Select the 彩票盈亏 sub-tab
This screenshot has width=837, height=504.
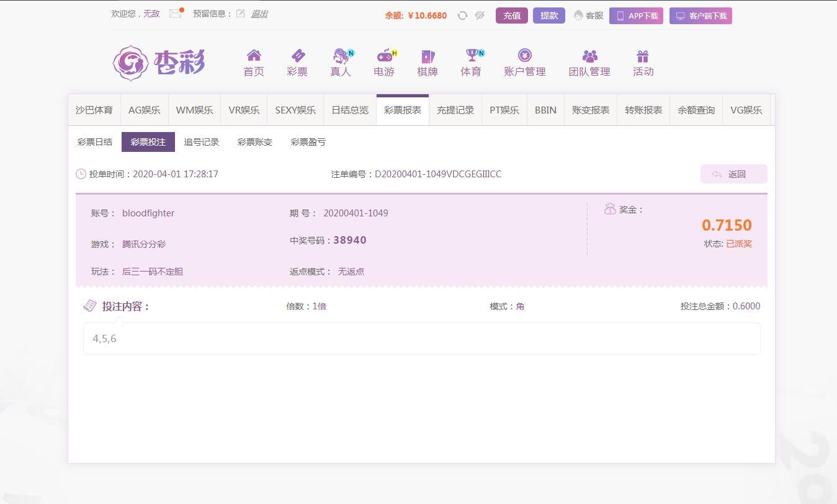point(308,142)
